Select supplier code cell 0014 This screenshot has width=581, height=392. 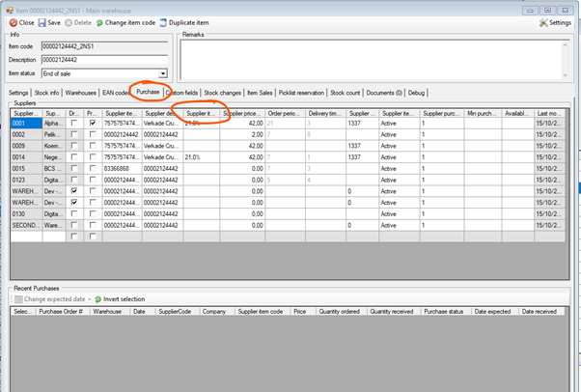(x=26, y=157)
